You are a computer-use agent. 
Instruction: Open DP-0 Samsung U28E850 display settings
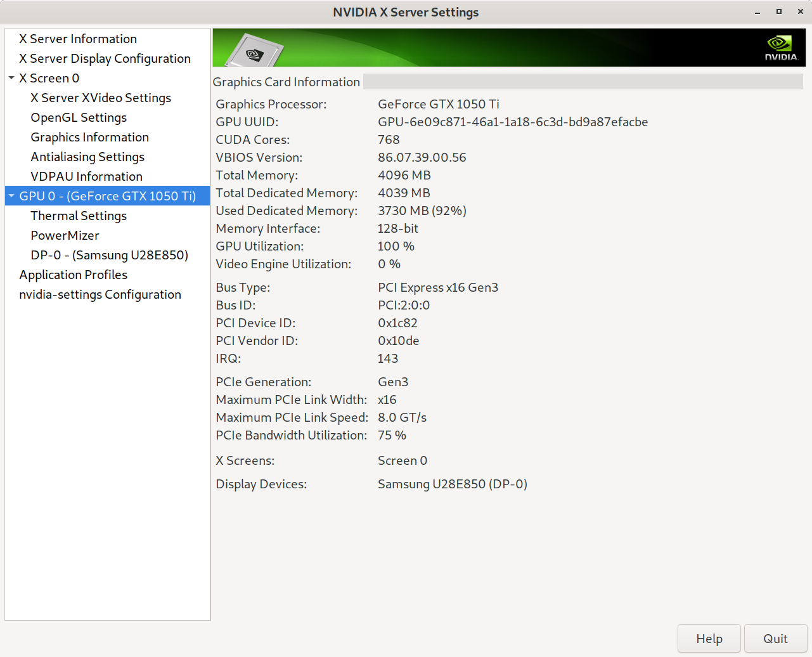click(109, 255)
